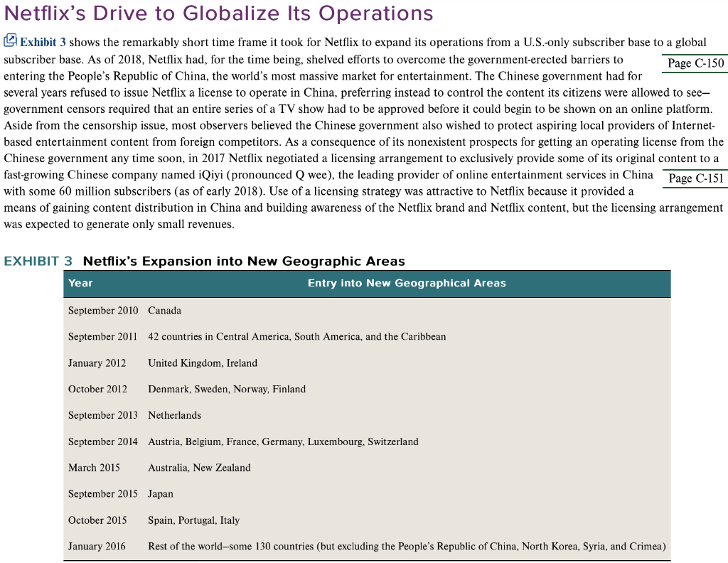Click the Denmark, Sweden, Norway, Finland entry
728x563 pixels.
[227, 389]
